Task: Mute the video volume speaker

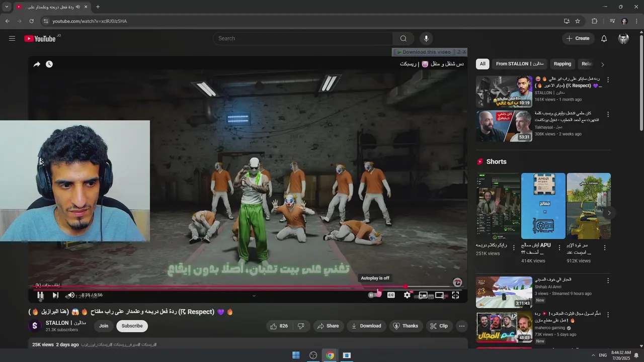Action: [71, 295]
